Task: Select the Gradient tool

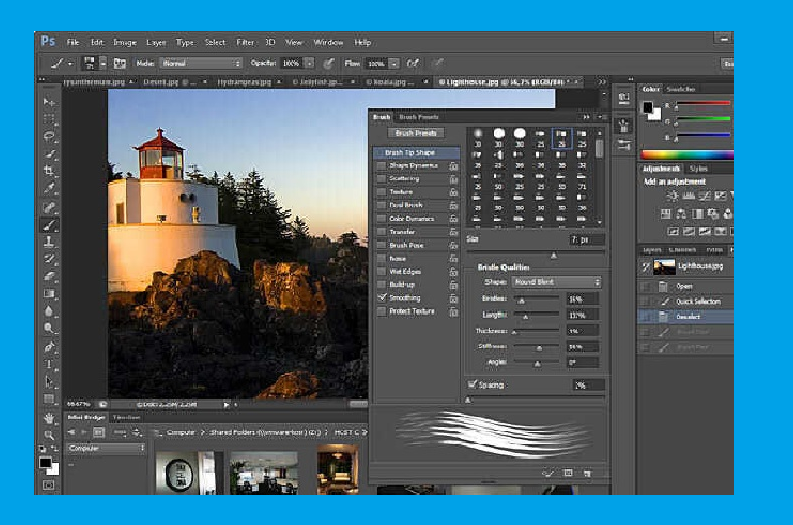Action: click(49, 293)
